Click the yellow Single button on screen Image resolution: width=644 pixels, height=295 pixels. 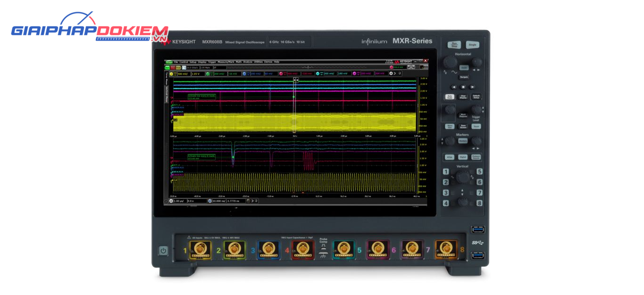click(x=178, y=67)
